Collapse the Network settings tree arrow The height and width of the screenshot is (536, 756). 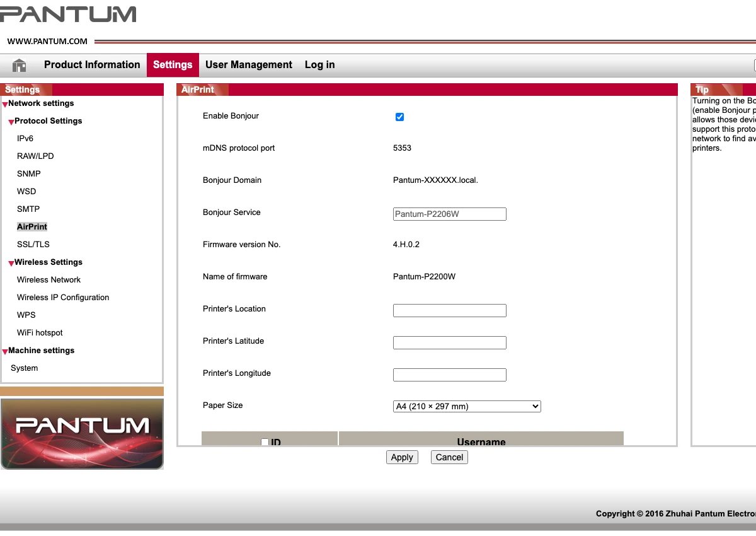4,105
